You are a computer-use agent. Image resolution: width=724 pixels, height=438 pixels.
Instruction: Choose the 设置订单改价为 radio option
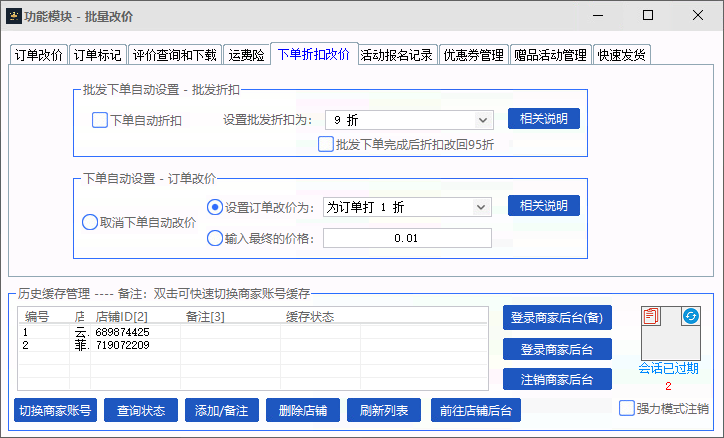(x=215, y=207)
